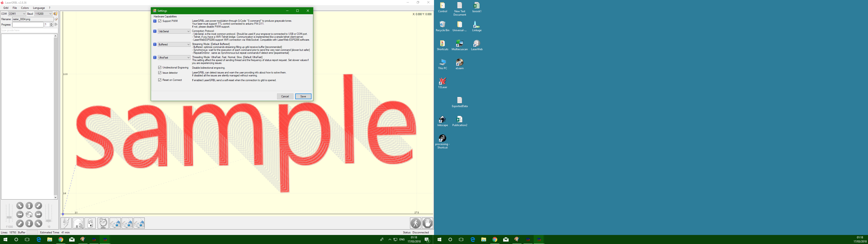This screenshot has width=868, height=244.
Task: Click the home jog button
Action: pos(29,215)
